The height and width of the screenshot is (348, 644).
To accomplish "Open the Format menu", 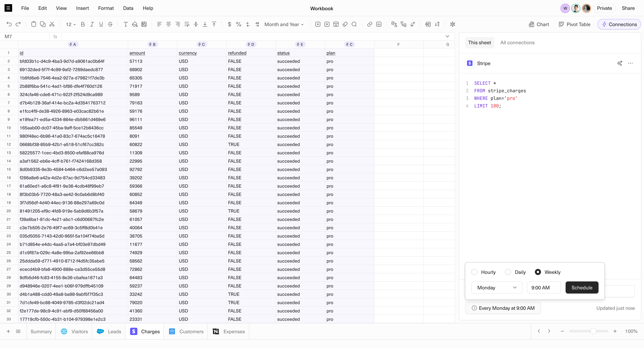I will pos(106,8).
